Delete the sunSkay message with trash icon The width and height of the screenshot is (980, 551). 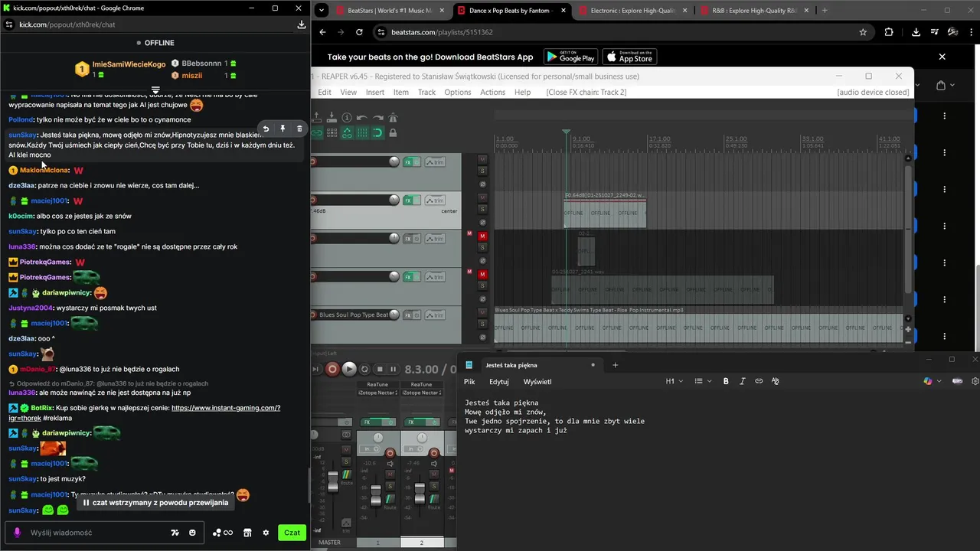299,129
